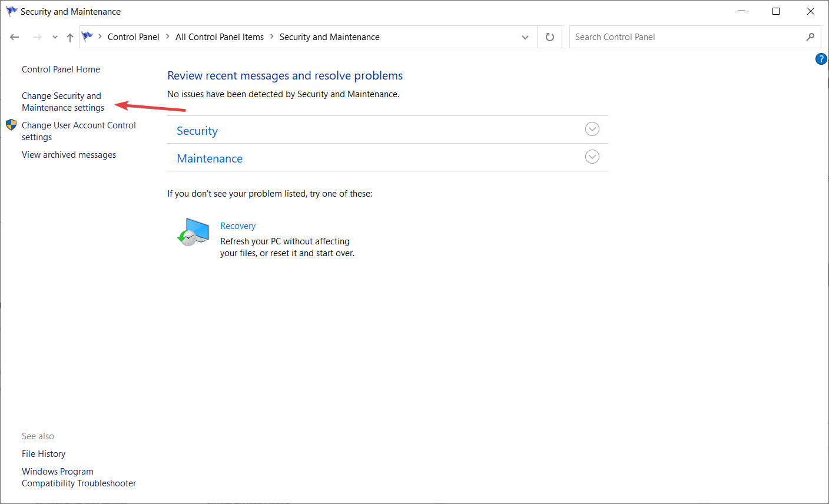The width and height of the screenshot is (829, 504).
Task: Open the chevron before Control Panel breadcrumb
Action: tap(100, 37)
